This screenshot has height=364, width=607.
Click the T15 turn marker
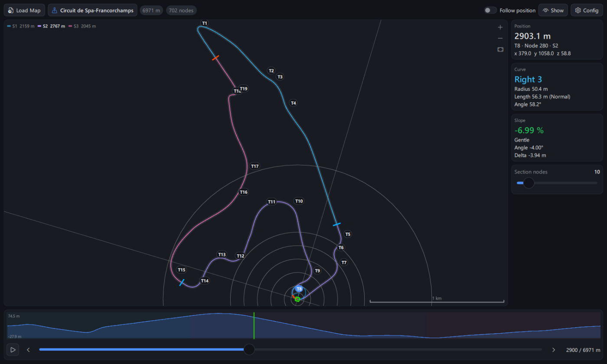(x=182, y=270)
